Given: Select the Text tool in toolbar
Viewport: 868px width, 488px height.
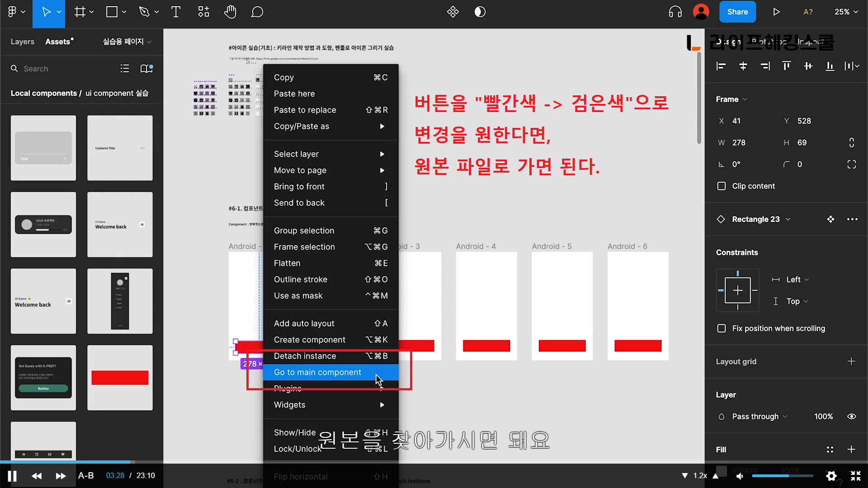Looking at the screenshot, I should [176, 12].
